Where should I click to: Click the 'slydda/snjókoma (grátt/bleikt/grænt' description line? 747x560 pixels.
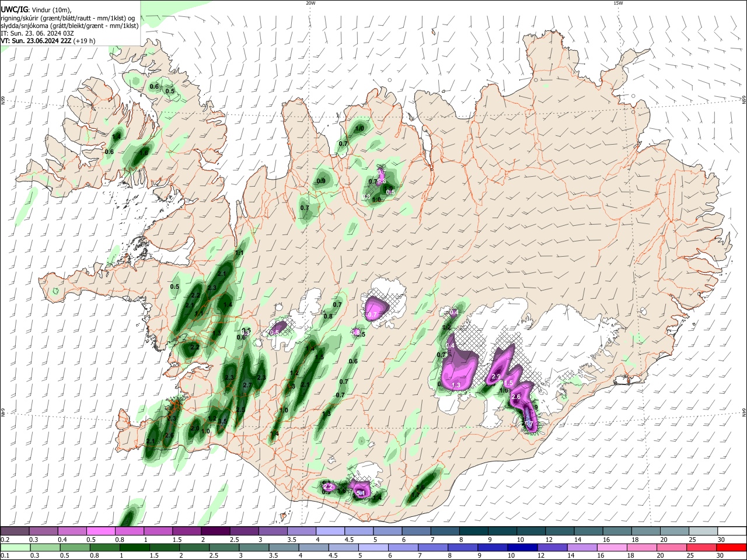tap(69, 26)
